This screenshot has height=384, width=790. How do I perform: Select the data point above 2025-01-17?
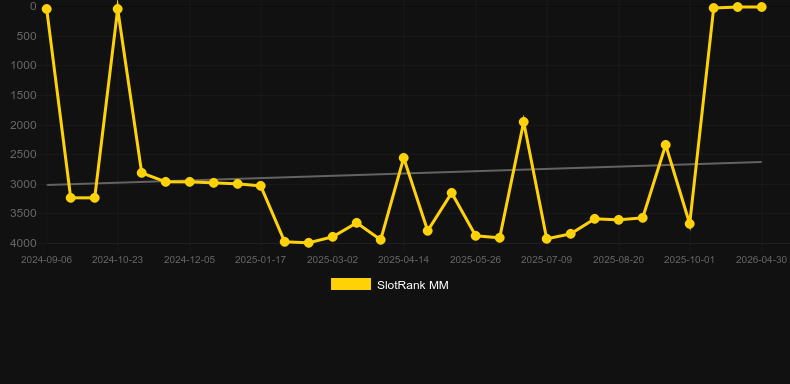tap(261, 186)
